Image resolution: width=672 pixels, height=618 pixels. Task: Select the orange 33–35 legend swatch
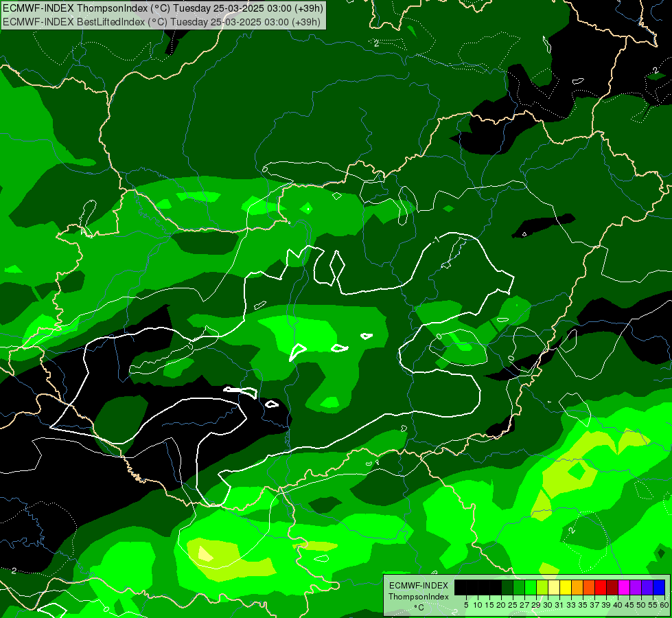pos(577,587)
